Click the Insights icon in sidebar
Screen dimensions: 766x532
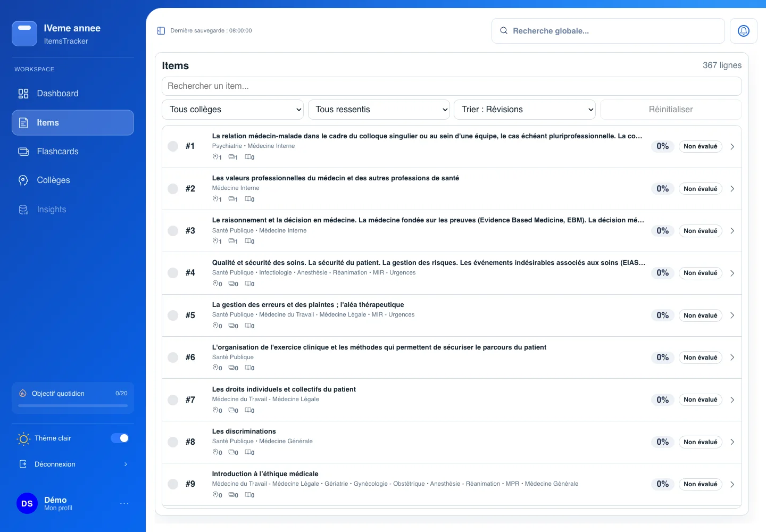point(23,210)
